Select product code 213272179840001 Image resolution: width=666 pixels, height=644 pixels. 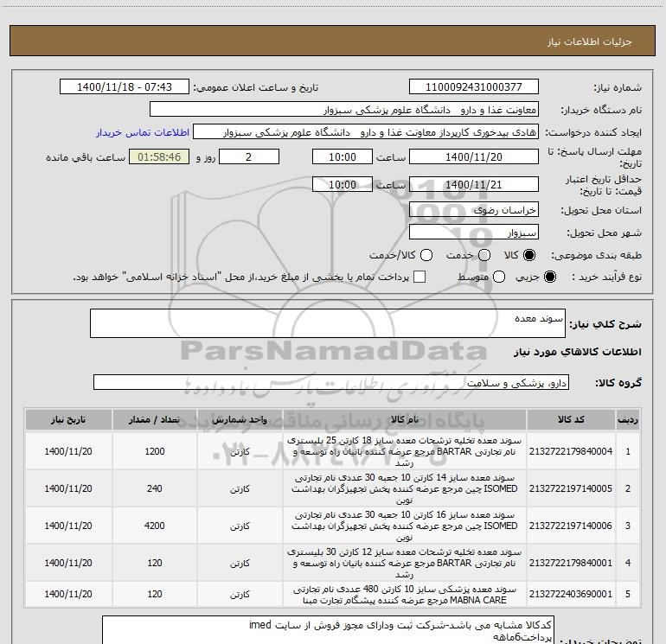point(571,563)
